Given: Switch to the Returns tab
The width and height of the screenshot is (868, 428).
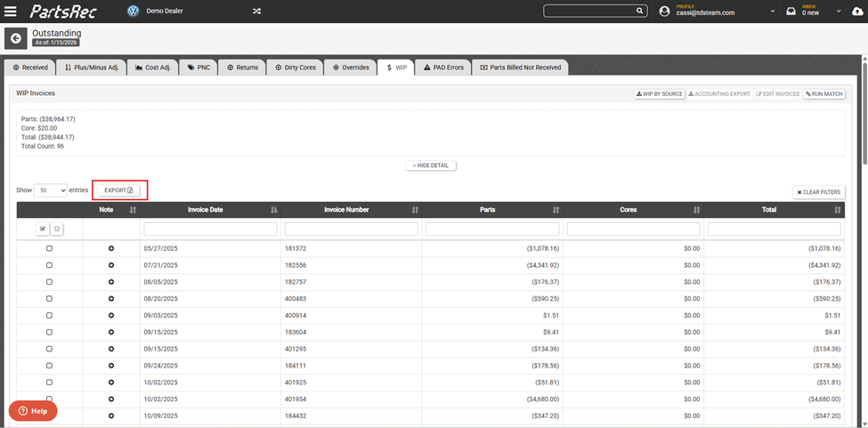Looking at the screenshot, I should [242, 68].
